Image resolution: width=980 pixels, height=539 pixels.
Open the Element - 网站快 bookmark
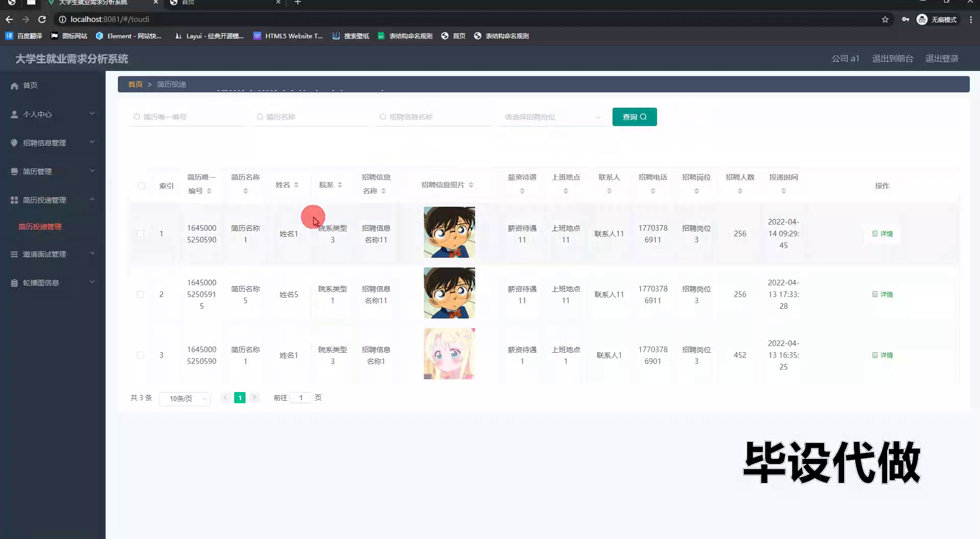tap(128, 36)
